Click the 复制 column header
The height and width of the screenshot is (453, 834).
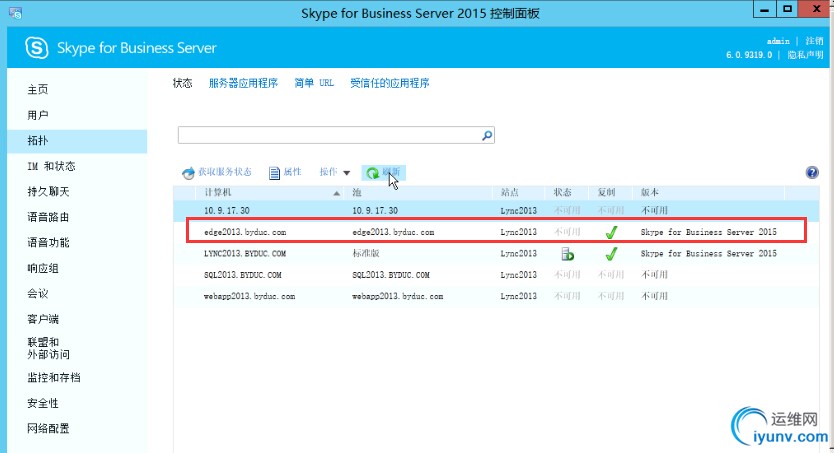coord(606,192)
